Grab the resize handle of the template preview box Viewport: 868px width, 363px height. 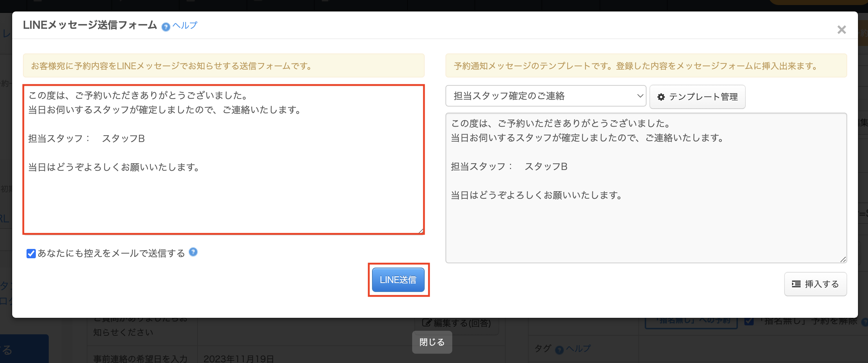click(x=843, y=259)
